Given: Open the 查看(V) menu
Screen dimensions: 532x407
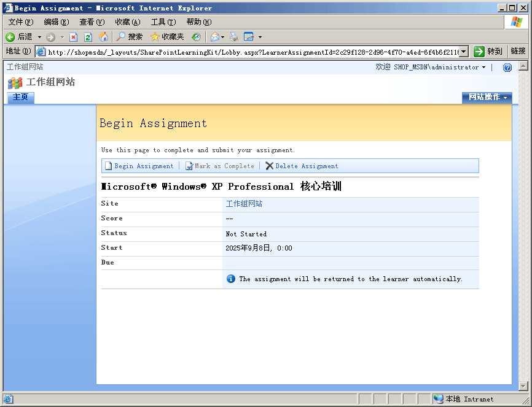Looking at the screenshot, I should click(92, 22).
